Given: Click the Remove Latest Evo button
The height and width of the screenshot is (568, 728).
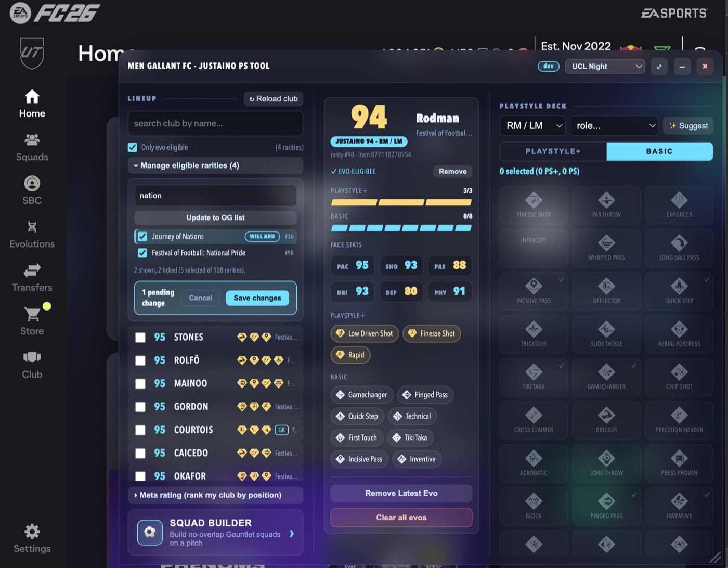Looking at the screenshot, I should coord(401,493).
